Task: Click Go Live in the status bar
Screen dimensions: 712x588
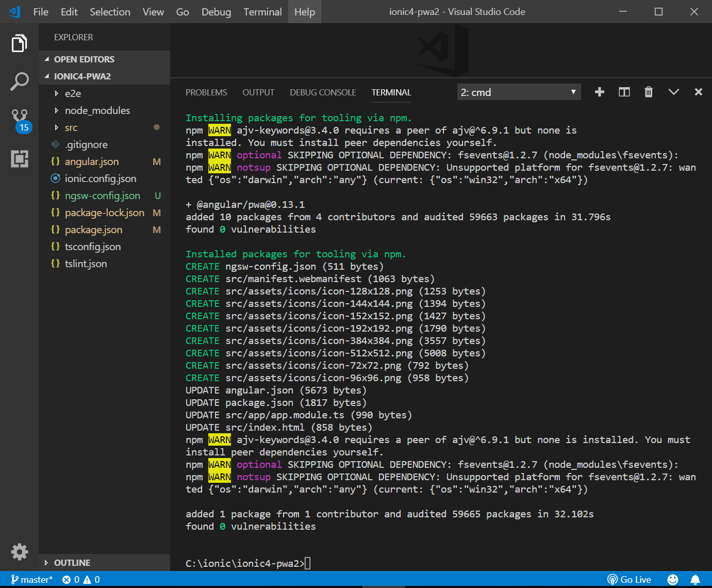Action: click(629, 580)
